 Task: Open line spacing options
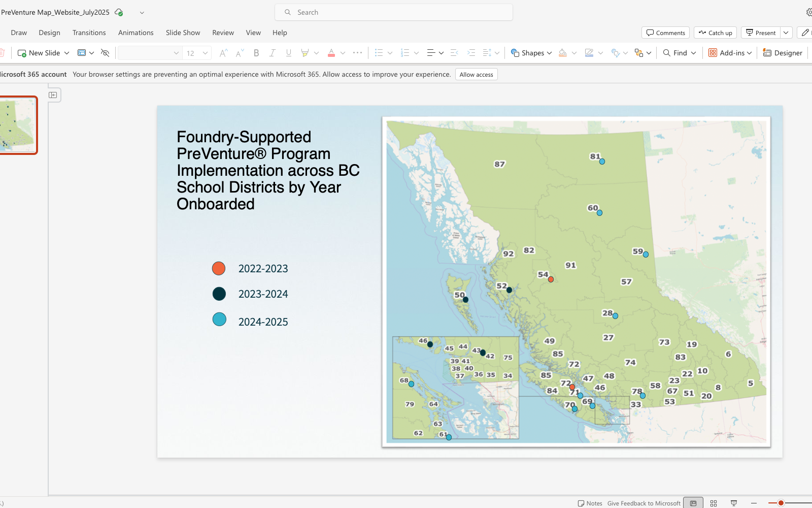(x=491, y=53)
